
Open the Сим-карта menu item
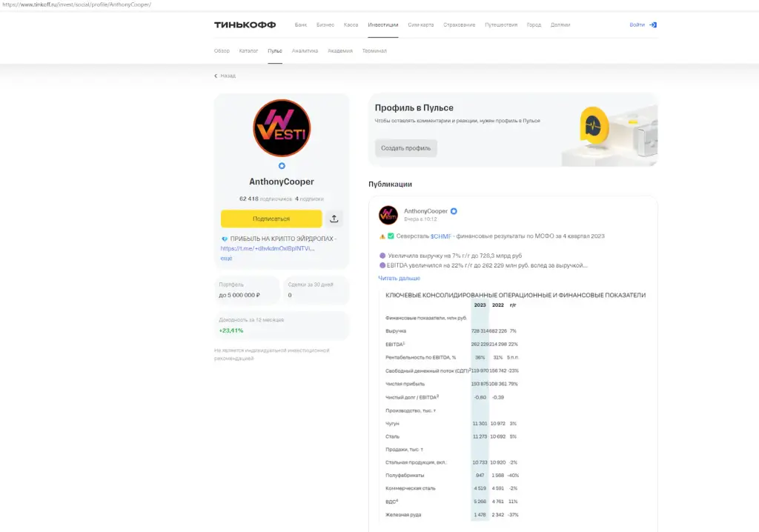coord(421,24)
